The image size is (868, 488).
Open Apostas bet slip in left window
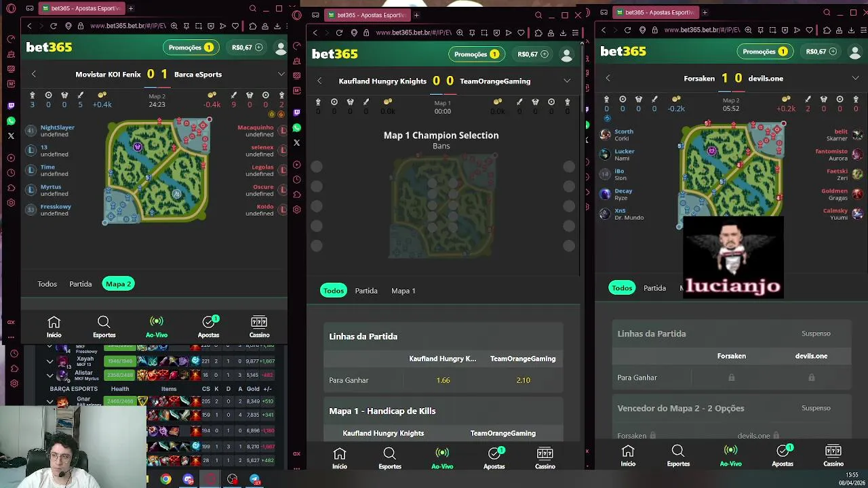pos(208,327)
